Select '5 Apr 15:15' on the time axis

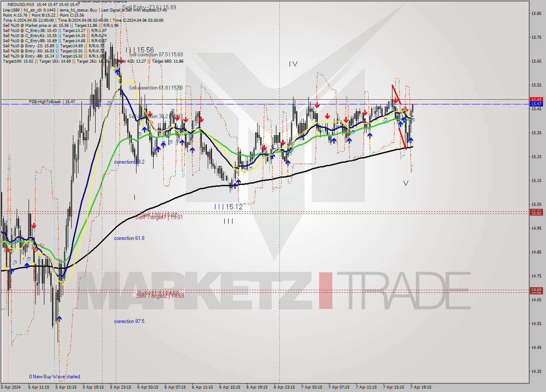(66, 387)
